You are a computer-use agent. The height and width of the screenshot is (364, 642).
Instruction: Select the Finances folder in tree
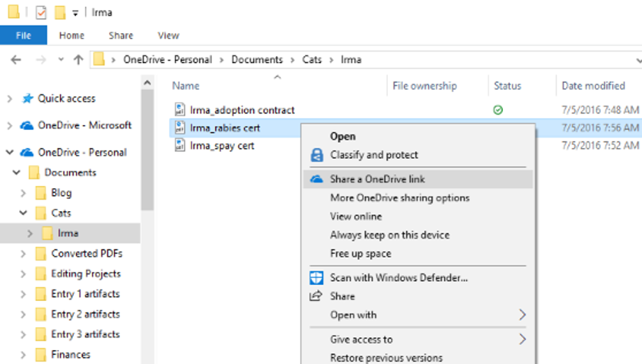pos(71,355)
